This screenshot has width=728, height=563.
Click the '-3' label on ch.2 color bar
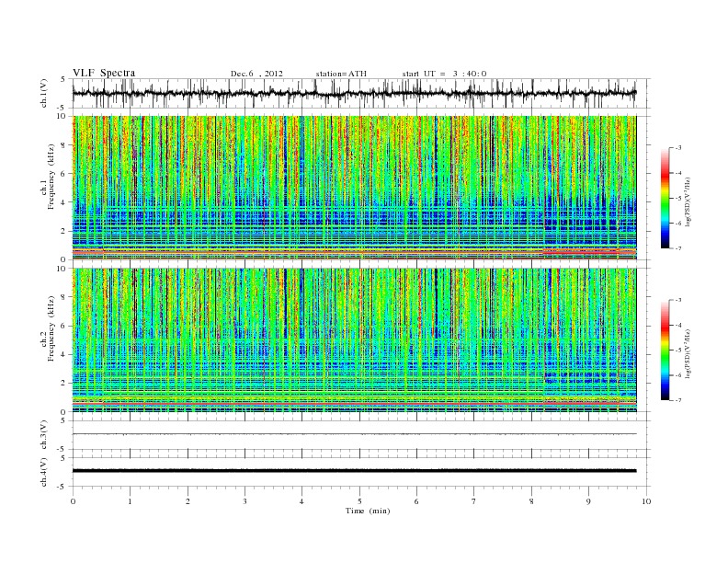coord(678,300)
